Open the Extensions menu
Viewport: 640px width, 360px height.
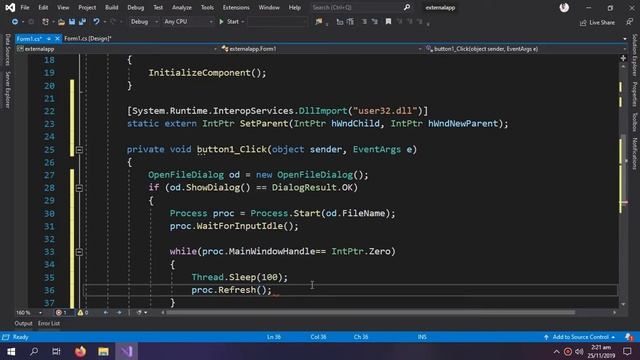click(x=236, y=7)
